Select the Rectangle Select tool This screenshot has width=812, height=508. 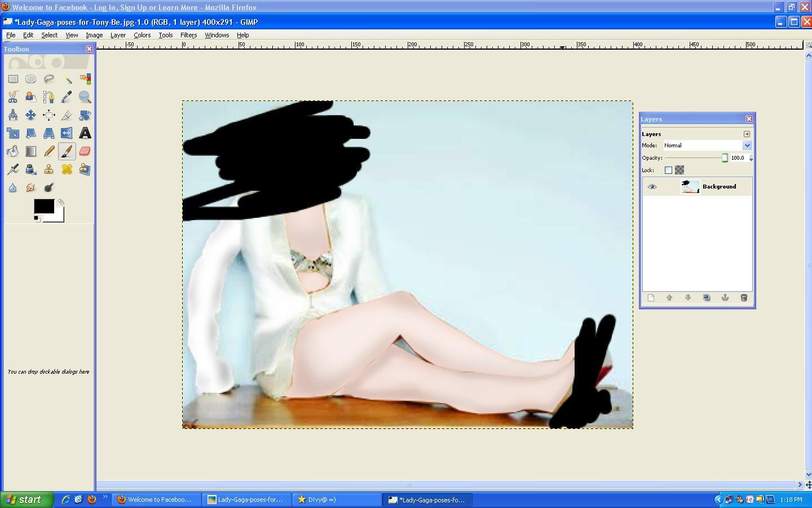13,79
